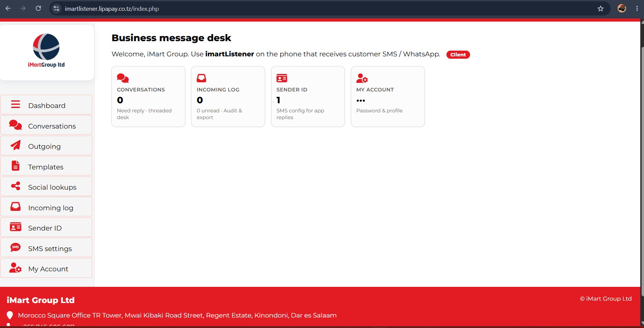The image size is (644, 328).
Task: Click 'SMS config for app replies' text
Action: tap(300, 114)
